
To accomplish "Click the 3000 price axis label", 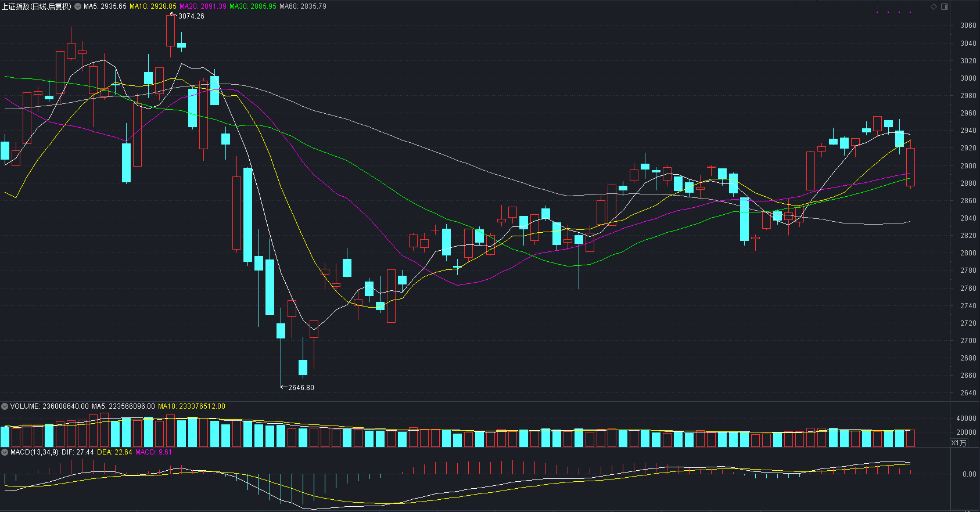I will click(968, 78).
